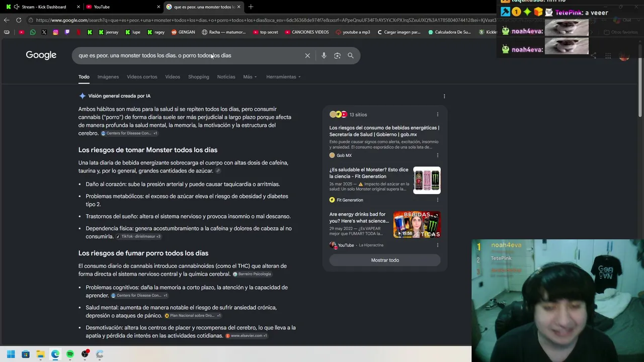Open the top secret bookmark
Viewport: 644px width, 362px height.
click(x=265, y=32)
